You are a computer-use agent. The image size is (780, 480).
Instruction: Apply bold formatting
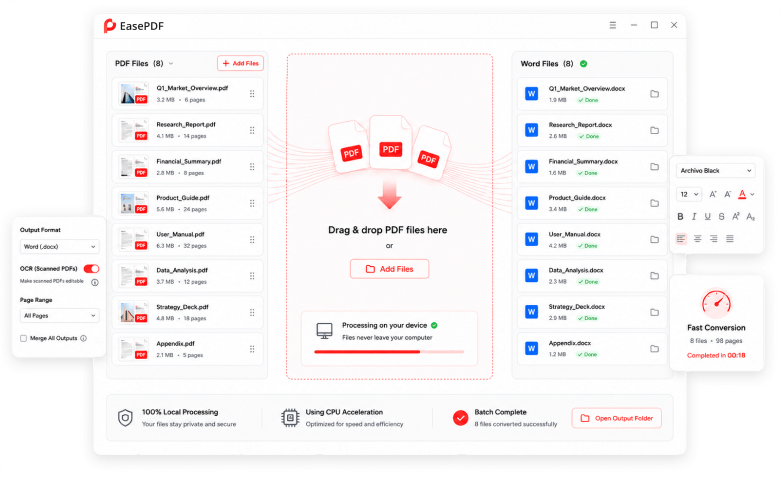click(x=680, y=216)
